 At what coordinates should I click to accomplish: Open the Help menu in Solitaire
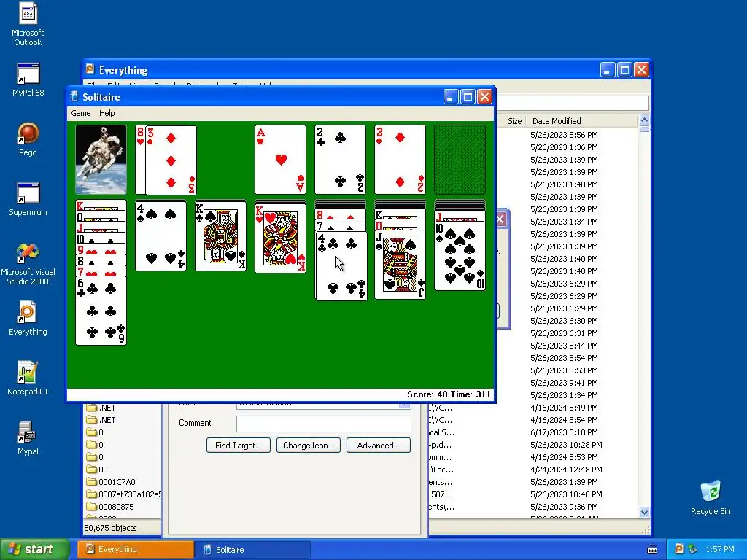(x=107, y=113)
